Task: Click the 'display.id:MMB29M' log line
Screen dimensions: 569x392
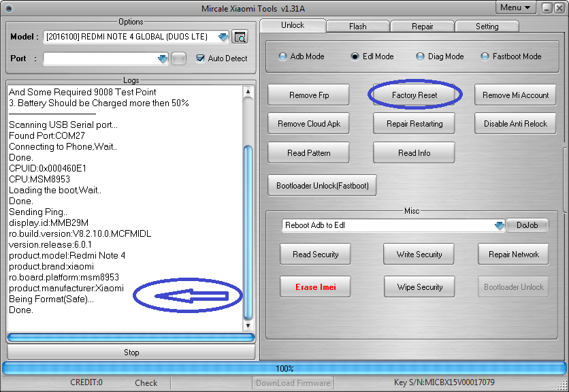Action: [48, 223]
